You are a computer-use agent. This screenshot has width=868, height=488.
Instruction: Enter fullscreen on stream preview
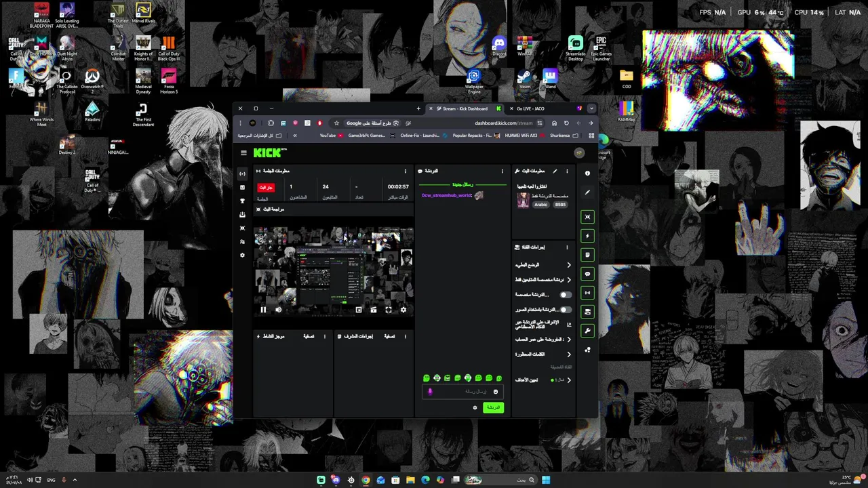tap(389, 310)
